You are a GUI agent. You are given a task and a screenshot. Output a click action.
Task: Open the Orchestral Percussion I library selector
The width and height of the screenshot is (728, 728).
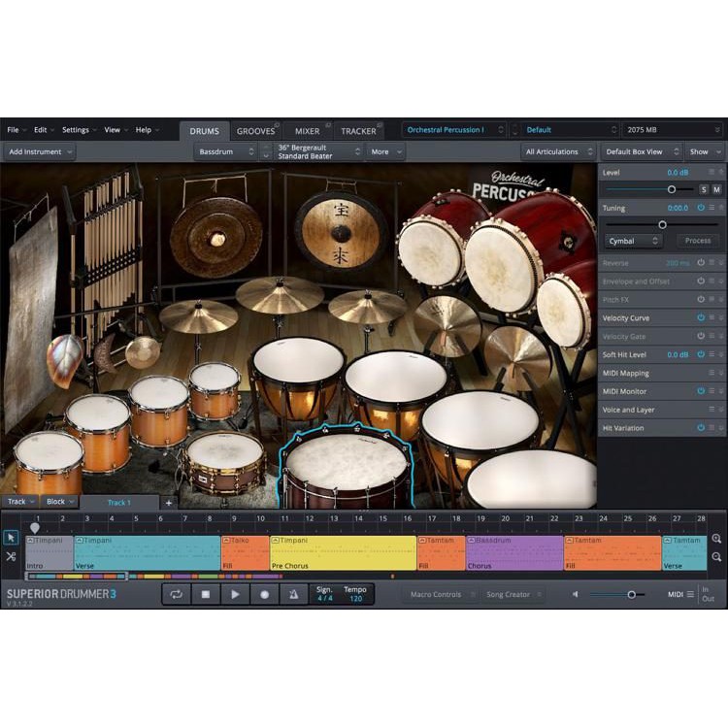[454, 130]
